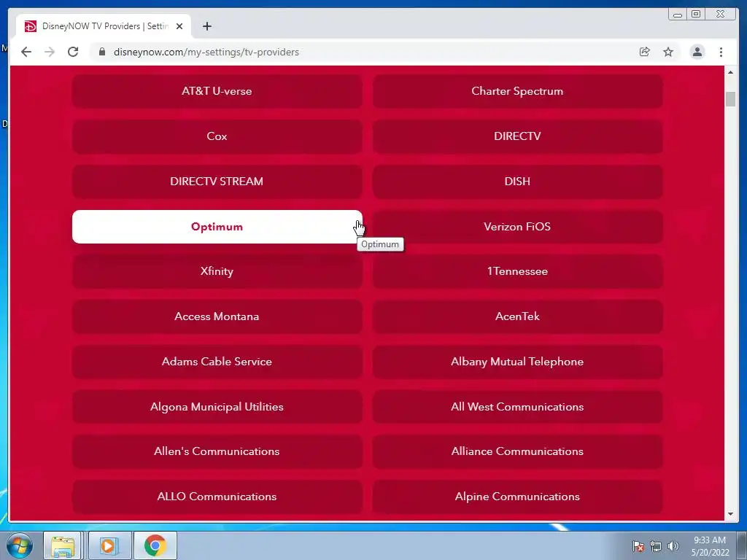
Task: Select All West Communications
Action: point(517,407)
